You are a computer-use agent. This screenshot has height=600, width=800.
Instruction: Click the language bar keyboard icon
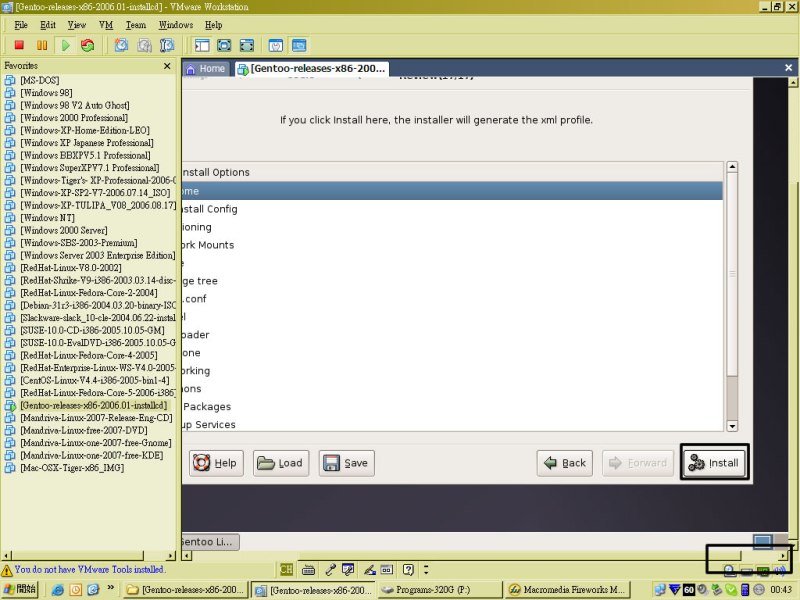coord(308,569)
